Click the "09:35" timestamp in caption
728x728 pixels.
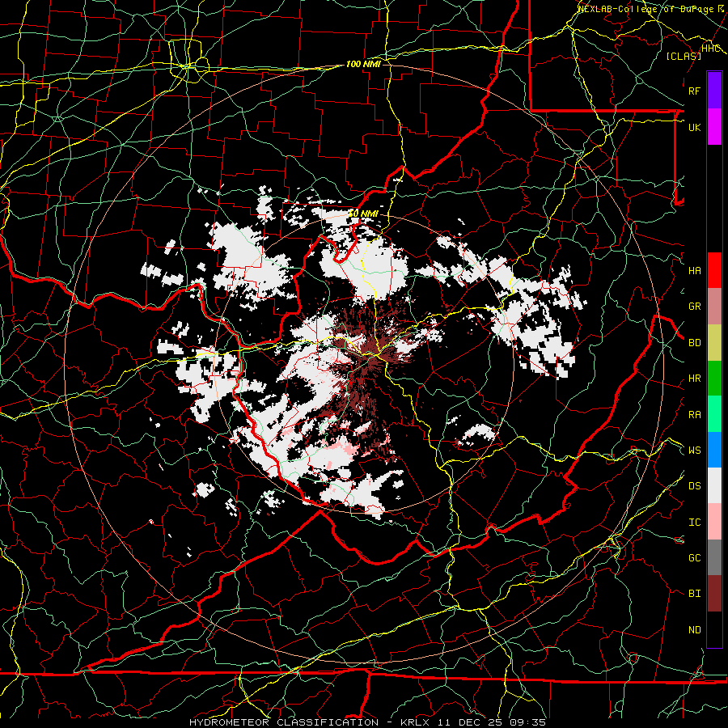(x=527, y=722)
